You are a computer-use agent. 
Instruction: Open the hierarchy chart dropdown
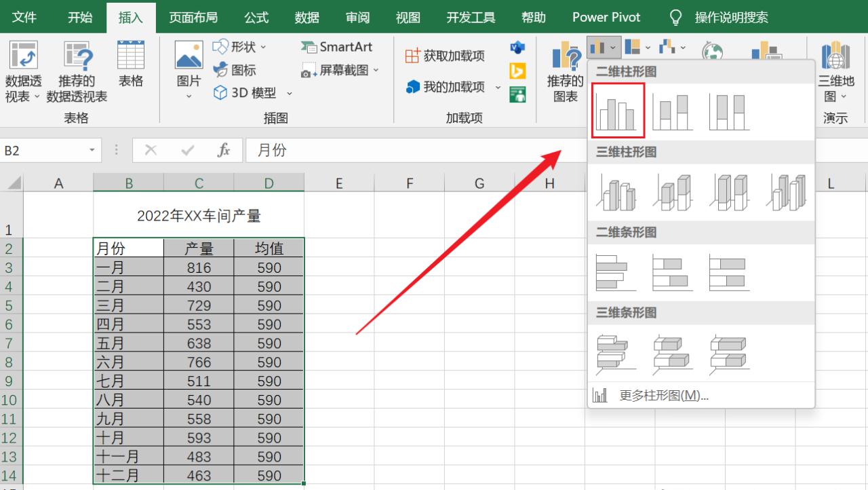pos(637,48)
